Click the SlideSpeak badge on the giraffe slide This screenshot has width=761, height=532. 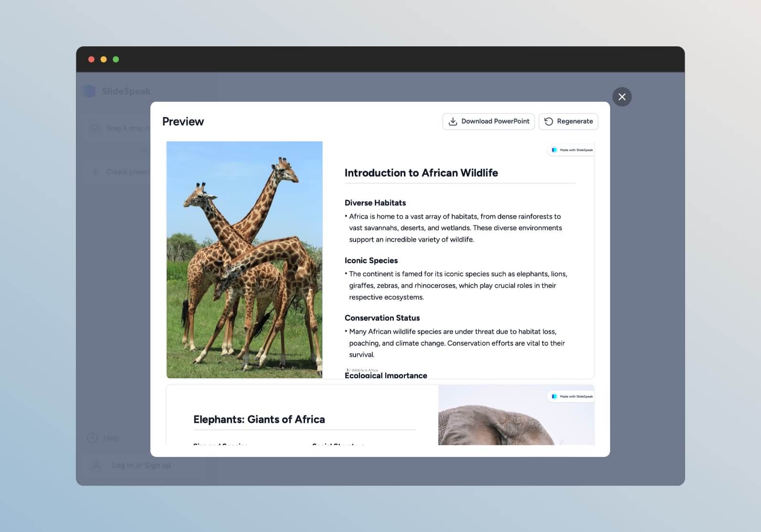(x=571, y=150)
